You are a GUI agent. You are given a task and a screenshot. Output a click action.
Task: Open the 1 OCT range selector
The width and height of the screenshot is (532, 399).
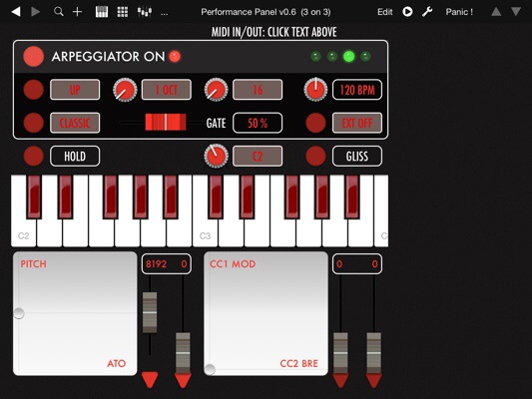[167, 90]
